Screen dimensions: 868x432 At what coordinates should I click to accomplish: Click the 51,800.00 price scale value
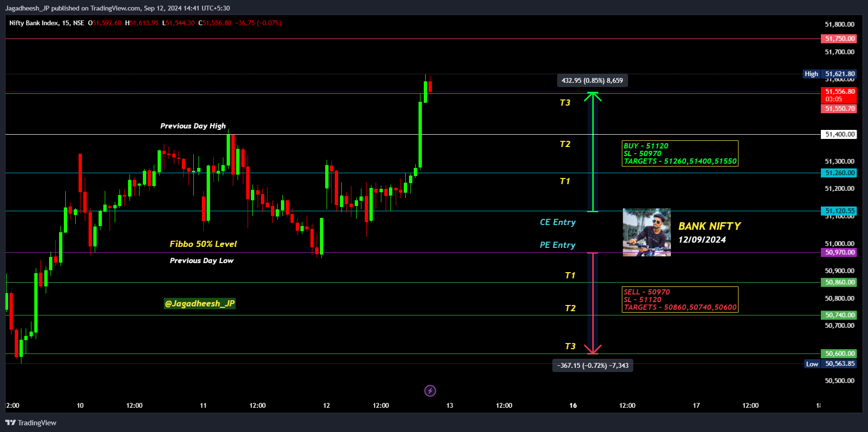point(839,24)
